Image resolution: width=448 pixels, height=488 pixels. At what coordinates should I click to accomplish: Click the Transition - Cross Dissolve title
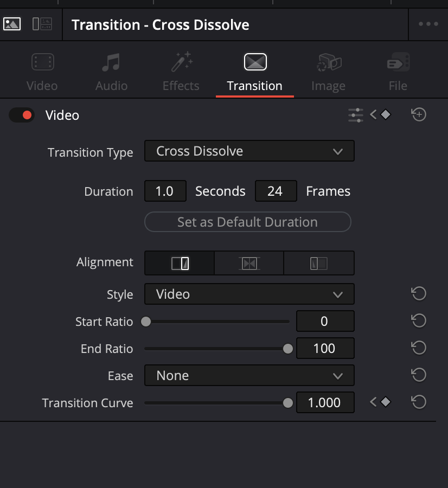[161, 25]
